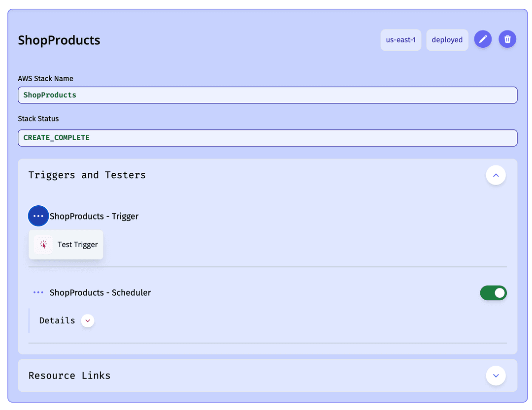Viewport: 532px width, 410px height.
Task: Click the us-east-1 region badge
Action: click(x=400, y=40)
